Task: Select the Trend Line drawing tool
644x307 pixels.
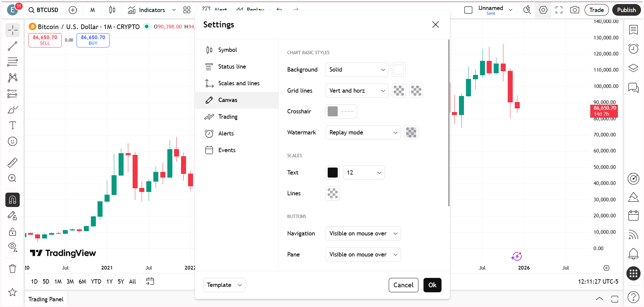Action: (x=12, y=46)
